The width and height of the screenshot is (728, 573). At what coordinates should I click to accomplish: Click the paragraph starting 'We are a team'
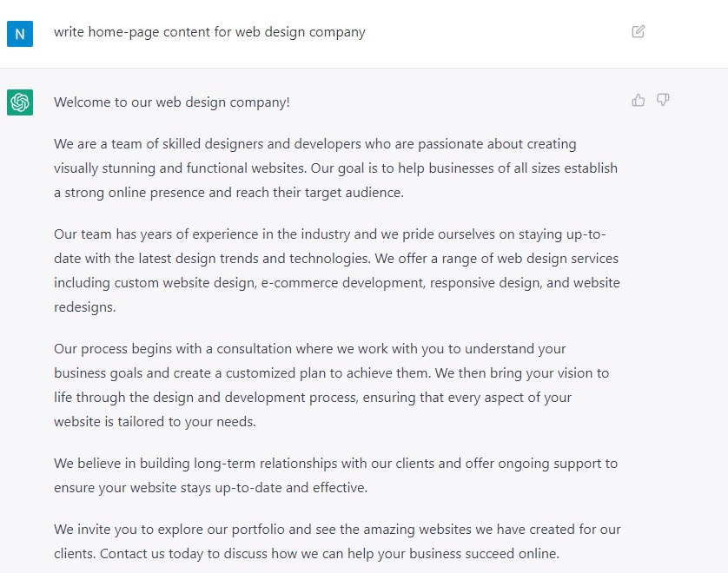(335, 168)
